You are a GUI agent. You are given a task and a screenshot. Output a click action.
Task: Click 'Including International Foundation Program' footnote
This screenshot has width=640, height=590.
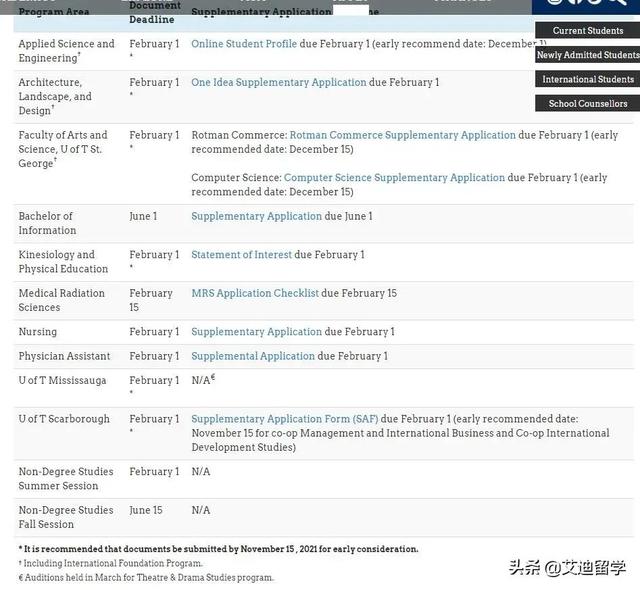111,563
